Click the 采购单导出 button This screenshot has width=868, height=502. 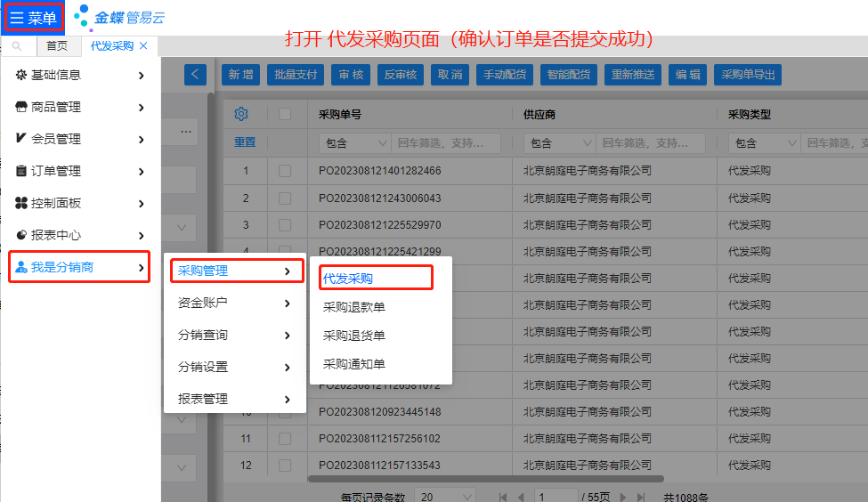tap(748, 75)
